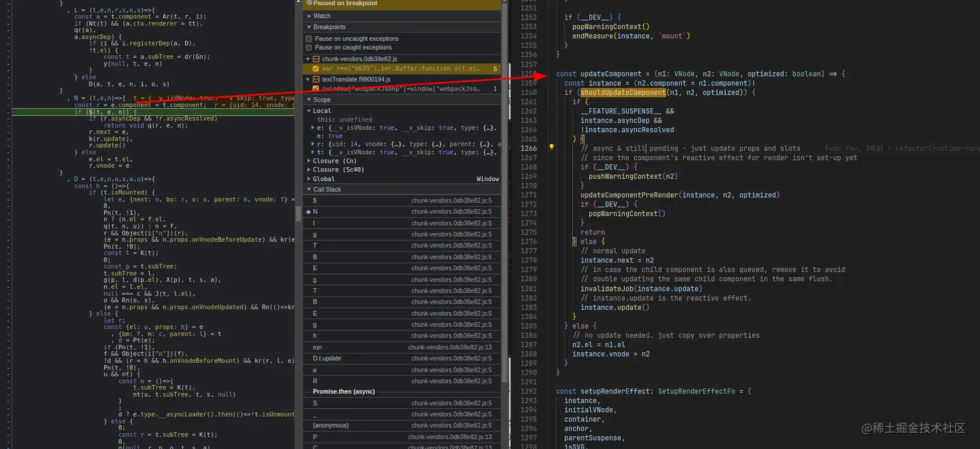Screen dimensions: 980x449
Task: Select the P call stack frame
Action: [402, 437]
